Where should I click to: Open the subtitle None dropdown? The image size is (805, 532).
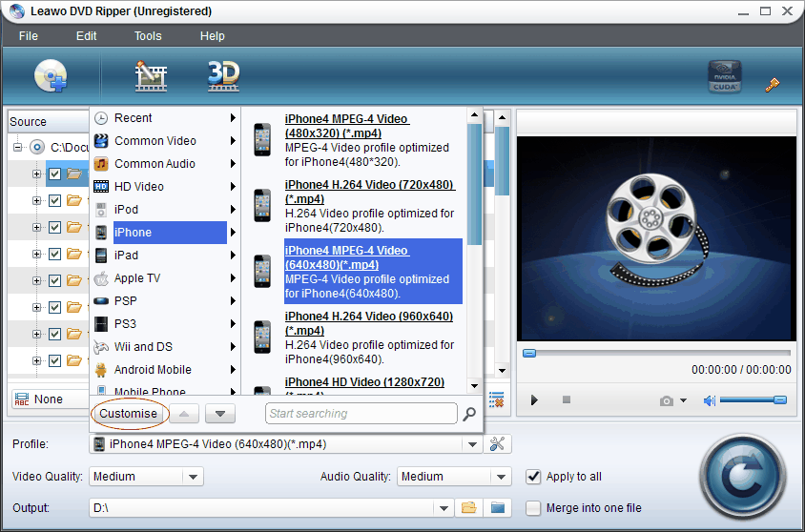[50, 399]
